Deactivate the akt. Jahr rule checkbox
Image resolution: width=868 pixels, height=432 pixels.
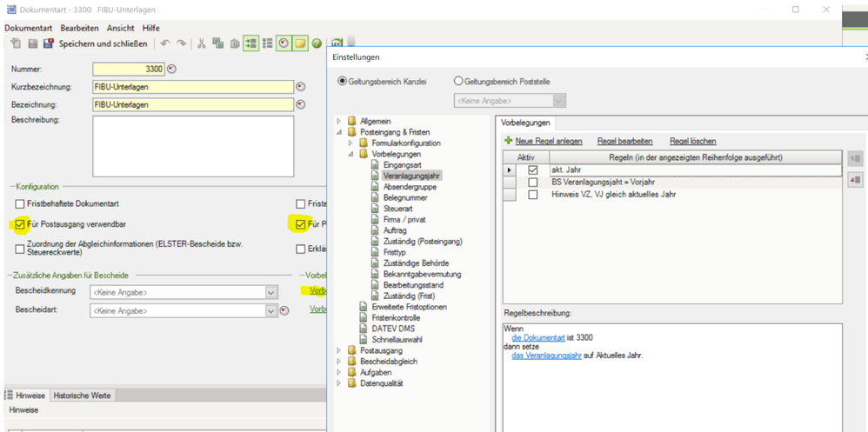532,169
